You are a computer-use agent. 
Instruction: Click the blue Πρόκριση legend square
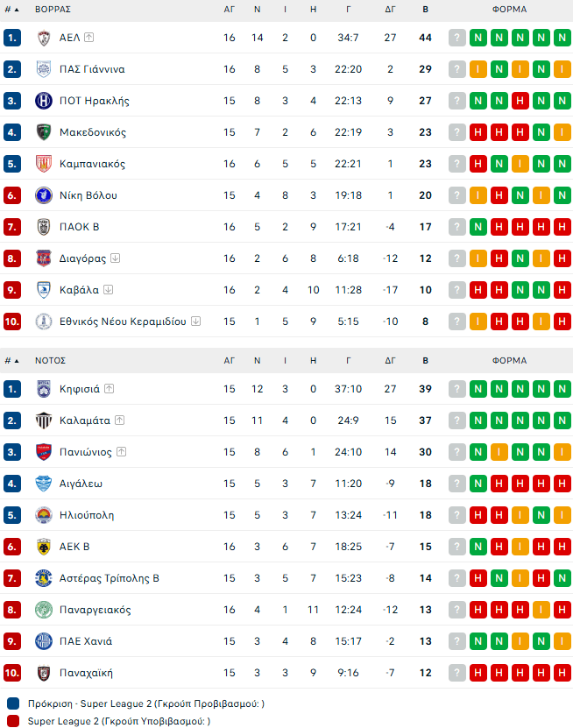[x=11, y=703]
